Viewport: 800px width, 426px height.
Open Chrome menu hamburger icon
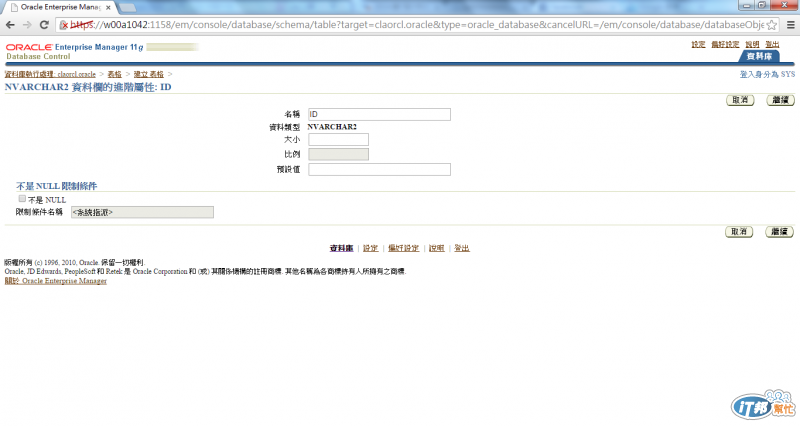pyautogui.click(x=790, y=24)
